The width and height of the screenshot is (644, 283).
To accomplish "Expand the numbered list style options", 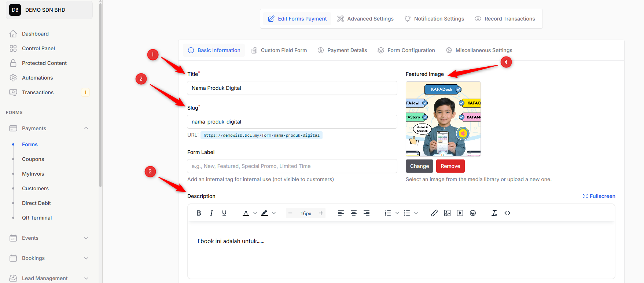I will pyautogui.click(x=397, y=213).
